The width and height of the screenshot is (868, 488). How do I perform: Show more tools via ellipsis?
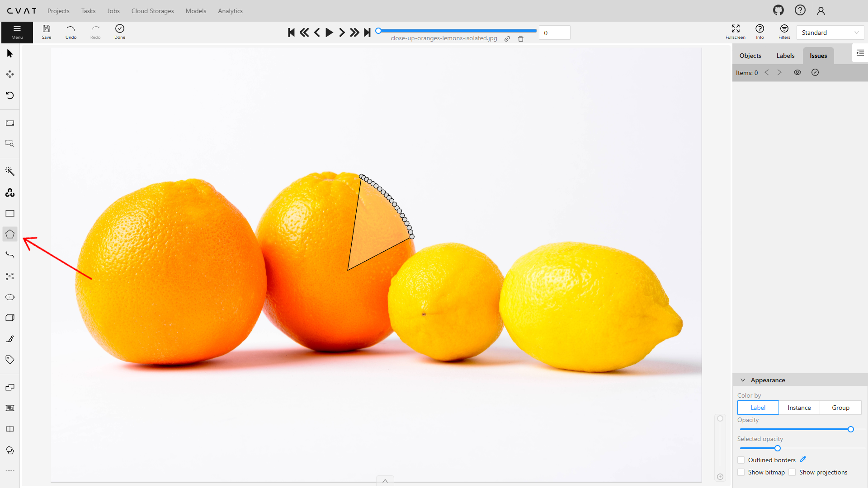[10, 471]
